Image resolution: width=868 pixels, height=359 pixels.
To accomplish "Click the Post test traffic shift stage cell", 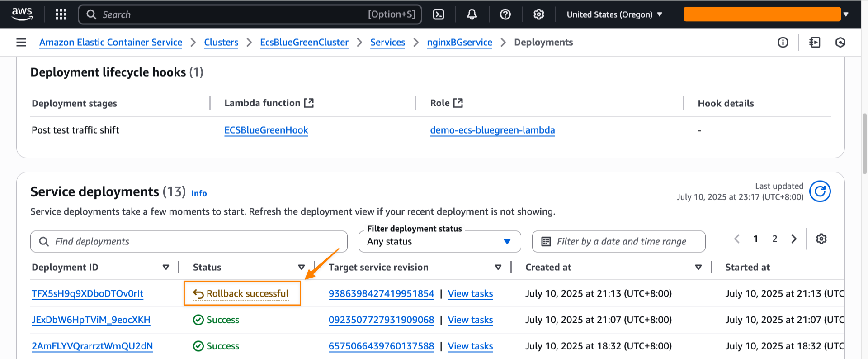I will 75,130.
